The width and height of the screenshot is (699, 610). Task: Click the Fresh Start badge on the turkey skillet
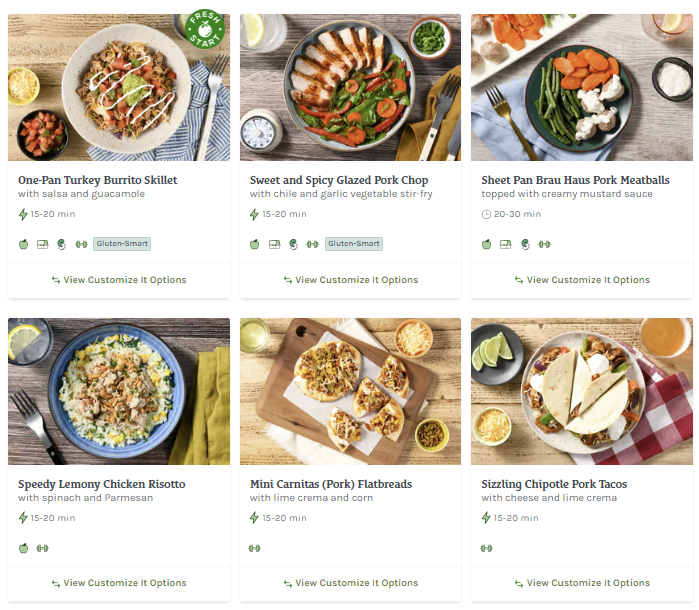click(205, 30)
